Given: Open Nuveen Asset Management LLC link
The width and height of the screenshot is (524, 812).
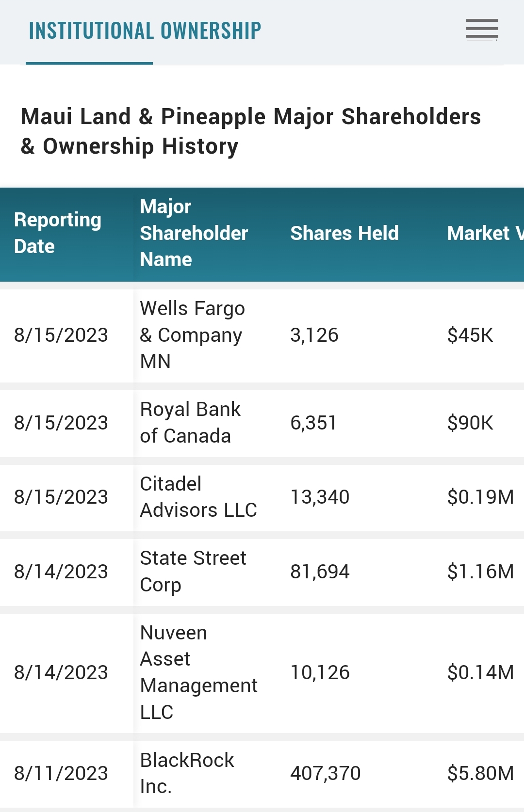Looking at the screenshot, I should 199,672.
